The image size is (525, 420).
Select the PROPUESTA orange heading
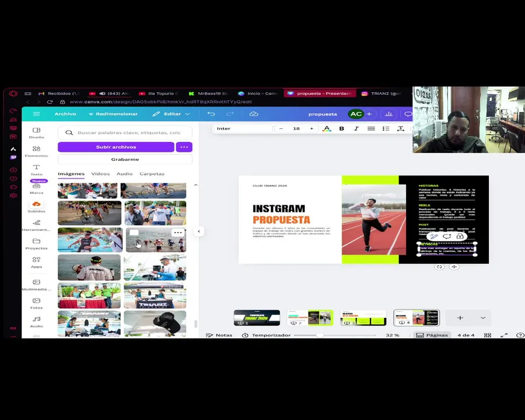coord(281,220)
